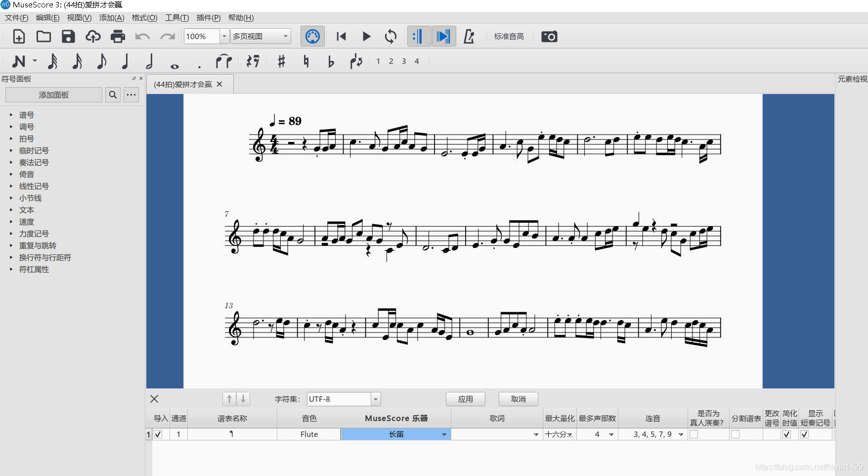This screenshot has width=868, height=476.
Task: Move track down with arrow button
Action: 243,399
